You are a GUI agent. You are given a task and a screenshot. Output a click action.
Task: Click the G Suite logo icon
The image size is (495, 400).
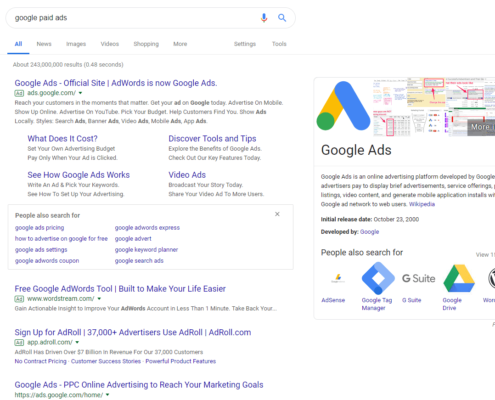pos(418,278)
